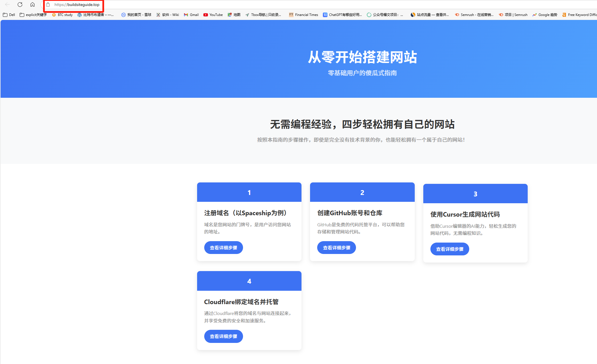The width and height of the screenshot is (597, 364).
Task: Click 查看详细步骤 for 创建GitHub账号和仓库
Action: point(336,247)
